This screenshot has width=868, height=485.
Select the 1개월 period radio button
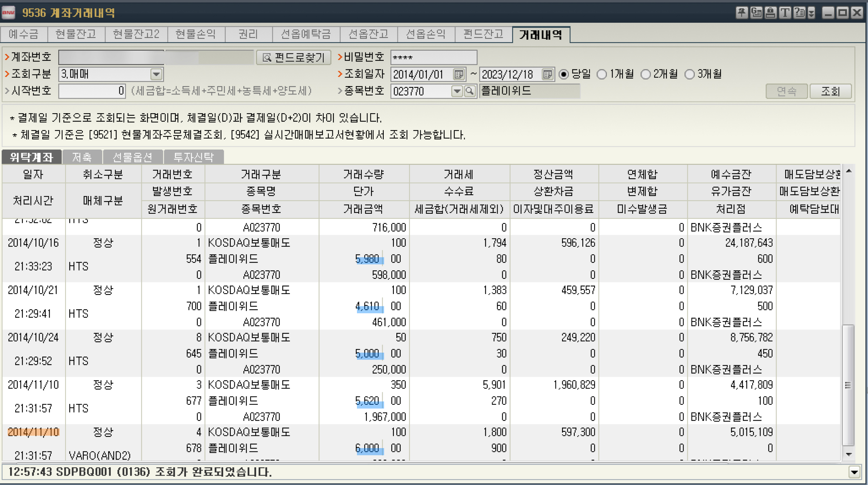pyautogui.click(x=601, y=75)
